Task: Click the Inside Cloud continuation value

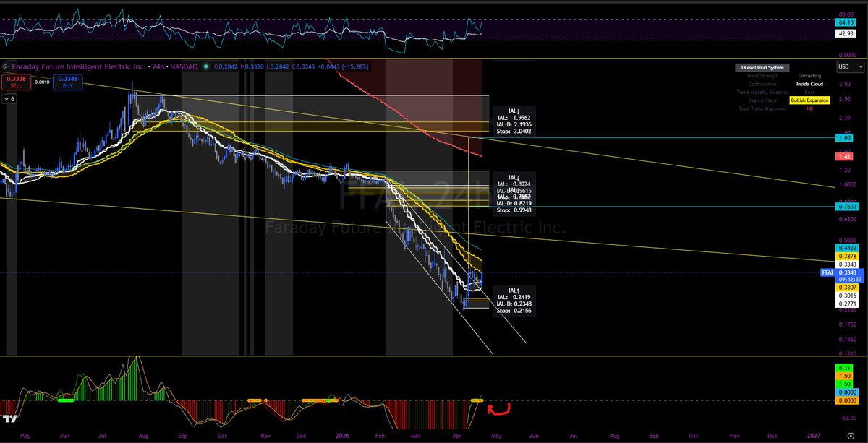Action: [x=809, y=84]
